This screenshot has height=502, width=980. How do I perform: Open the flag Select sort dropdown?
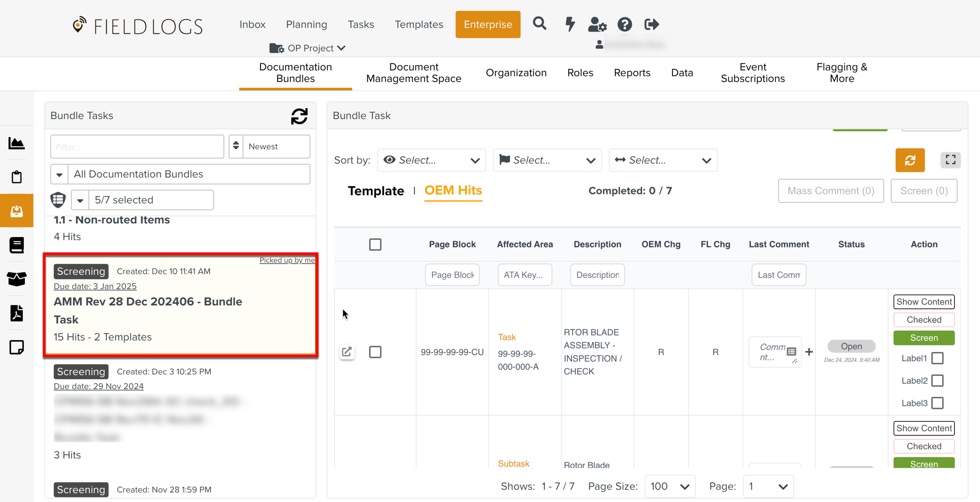[x=547, y=160]
